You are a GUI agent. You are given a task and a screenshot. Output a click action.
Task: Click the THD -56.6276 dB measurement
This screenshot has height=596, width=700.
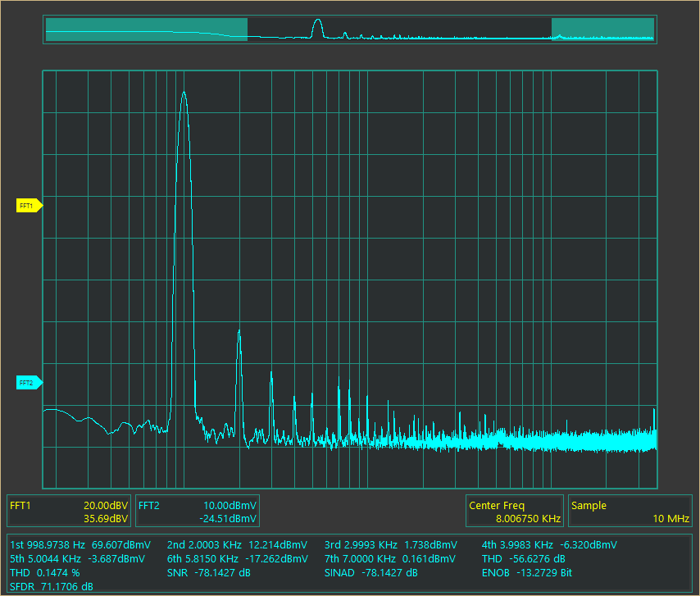(x=523, y=558)
